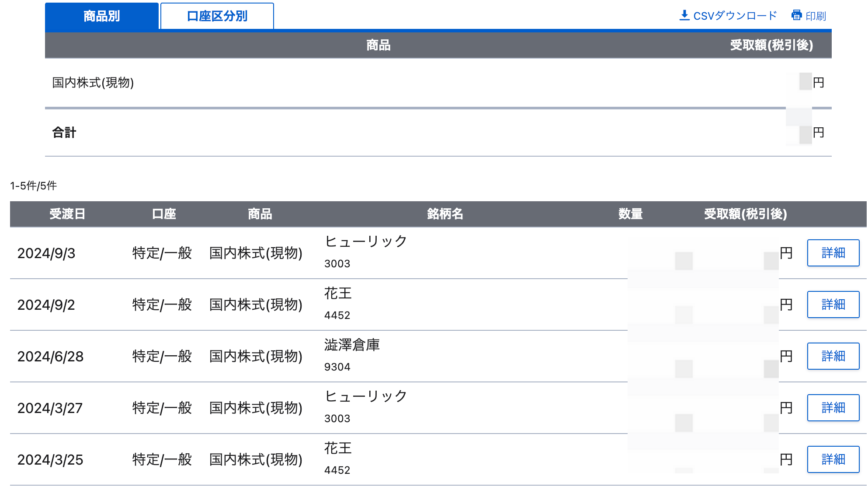This screenshot has height=490, width=868.
Task: Click the upper summary 商品 header
Action: pyautogui.click(x=378, y=45)
